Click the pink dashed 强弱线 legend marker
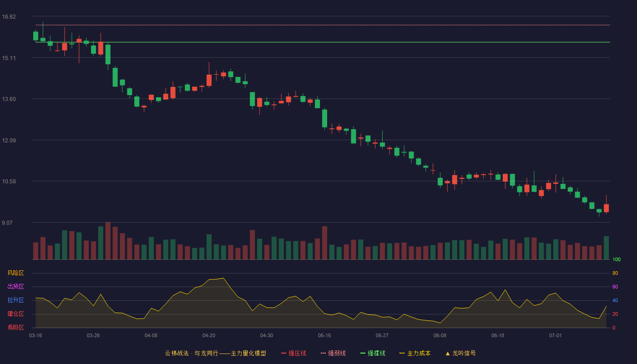 pyautogui.click(x=323, y=353)
